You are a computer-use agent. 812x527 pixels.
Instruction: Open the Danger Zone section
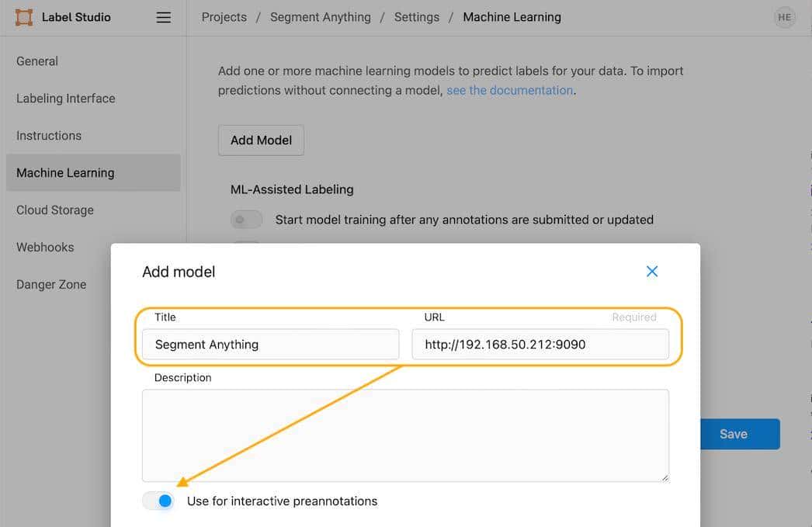tap(51, 285)
